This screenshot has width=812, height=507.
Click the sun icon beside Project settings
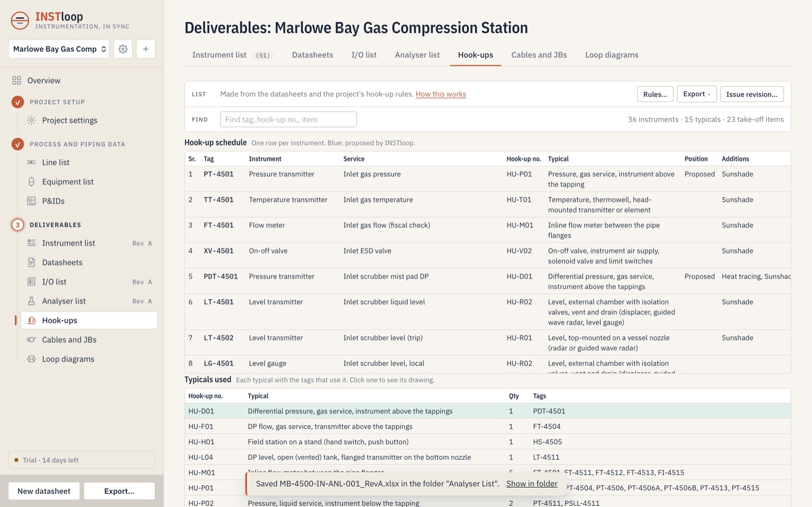pyautogui.click(x=31, y=120)
